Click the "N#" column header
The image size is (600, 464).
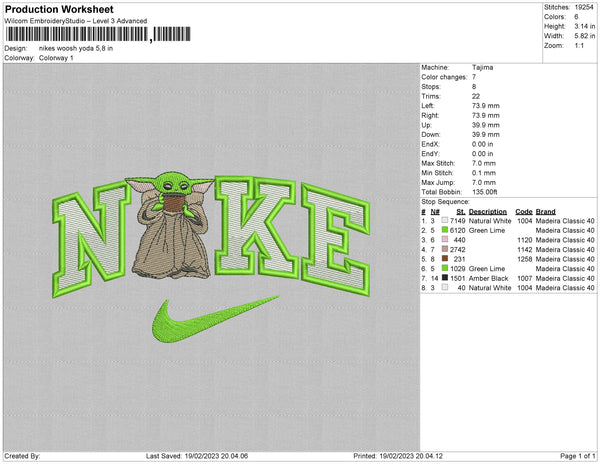435,211
